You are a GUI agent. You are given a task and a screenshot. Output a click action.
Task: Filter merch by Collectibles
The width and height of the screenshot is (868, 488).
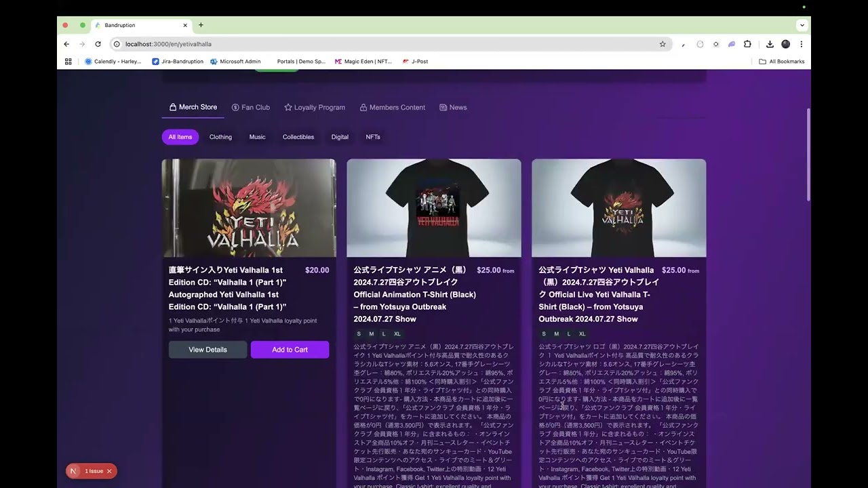[298, 137]
